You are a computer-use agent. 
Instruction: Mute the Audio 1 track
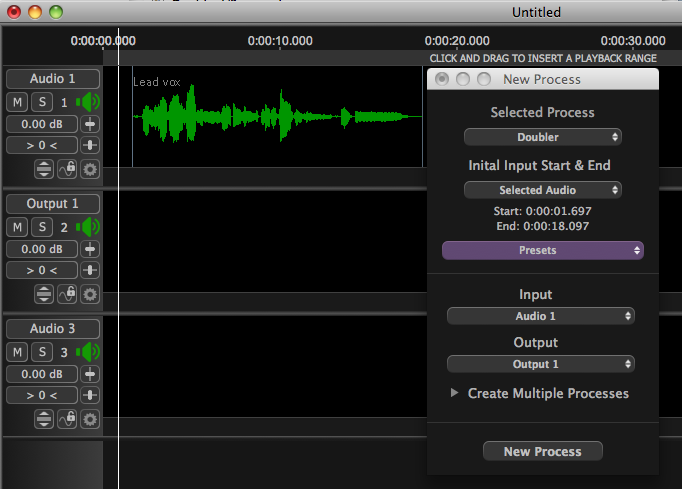(18, 102)
